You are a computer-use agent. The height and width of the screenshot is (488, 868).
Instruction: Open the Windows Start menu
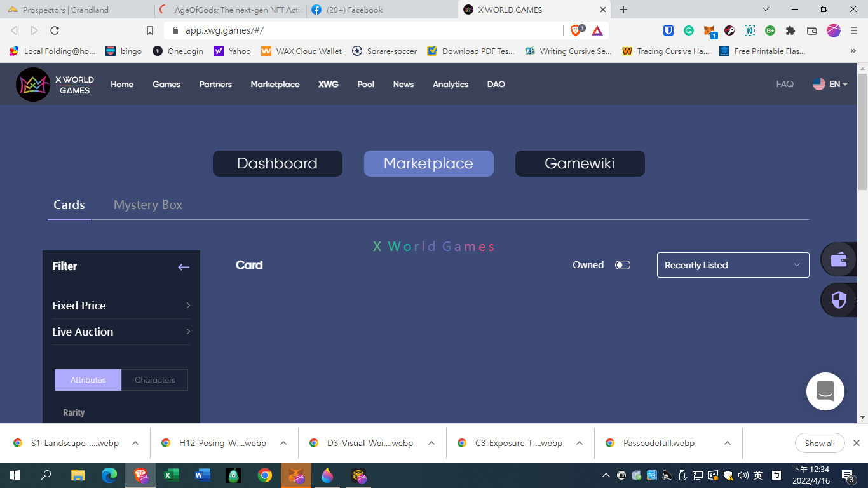[15, 475]
